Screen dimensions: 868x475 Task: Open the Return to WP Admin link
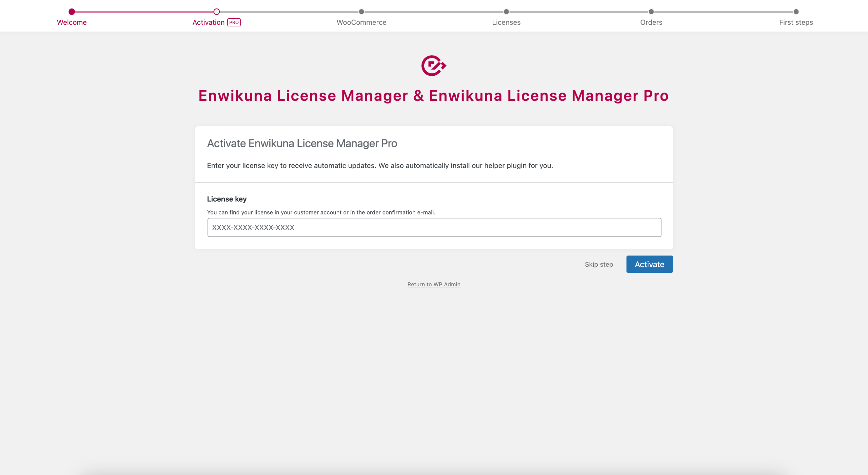tap(434, 284)
